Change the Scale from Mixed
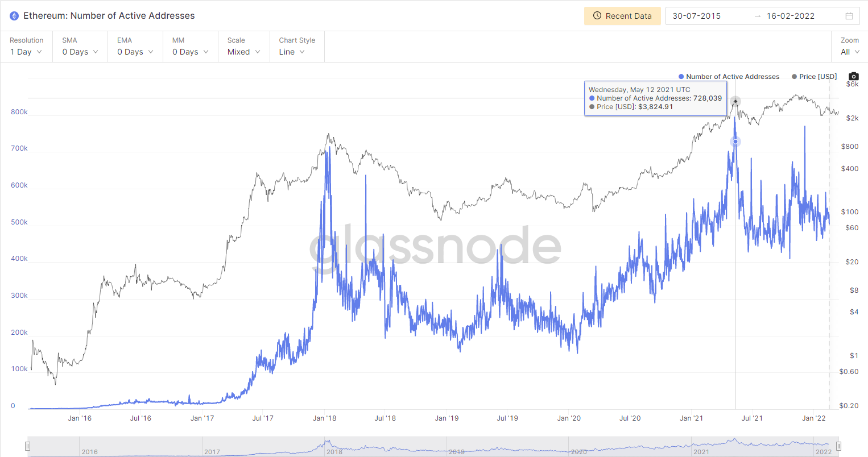 [244, 52]
